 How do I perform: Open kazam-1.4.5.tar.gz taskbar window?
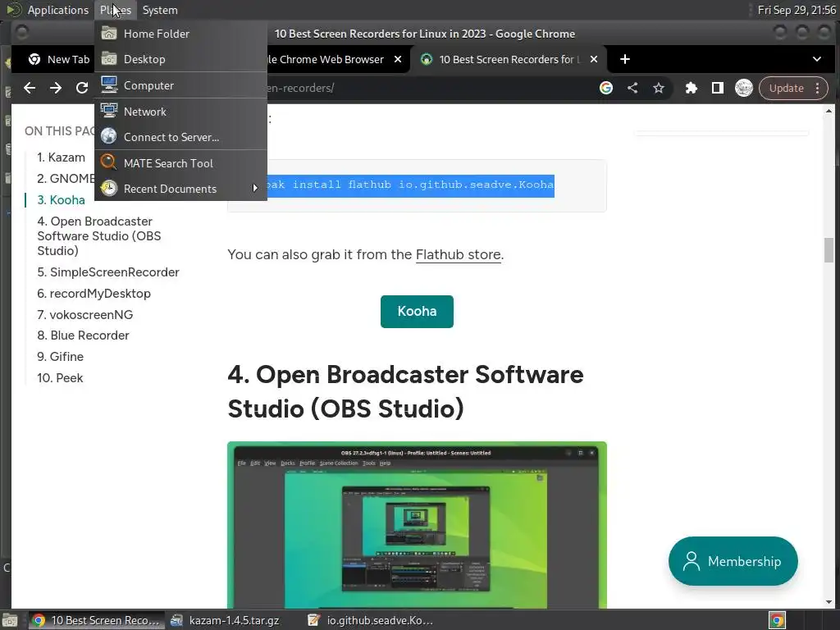point(225,620)
